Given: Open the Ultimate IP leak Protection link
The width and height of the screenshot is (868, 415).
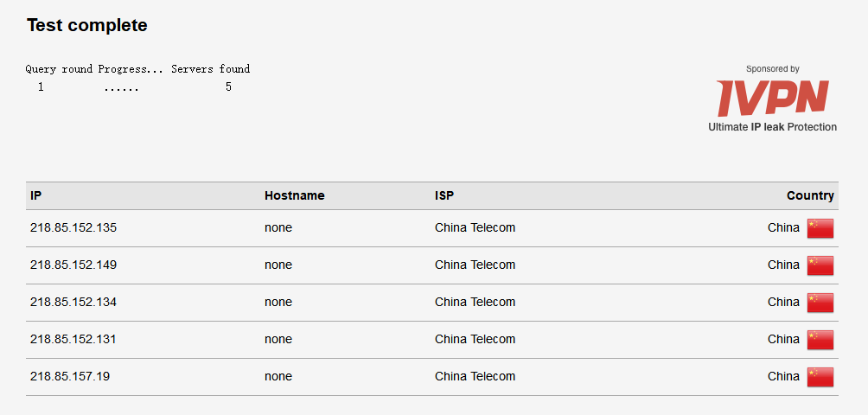Looking at the screenshot, I should (772, 127).
